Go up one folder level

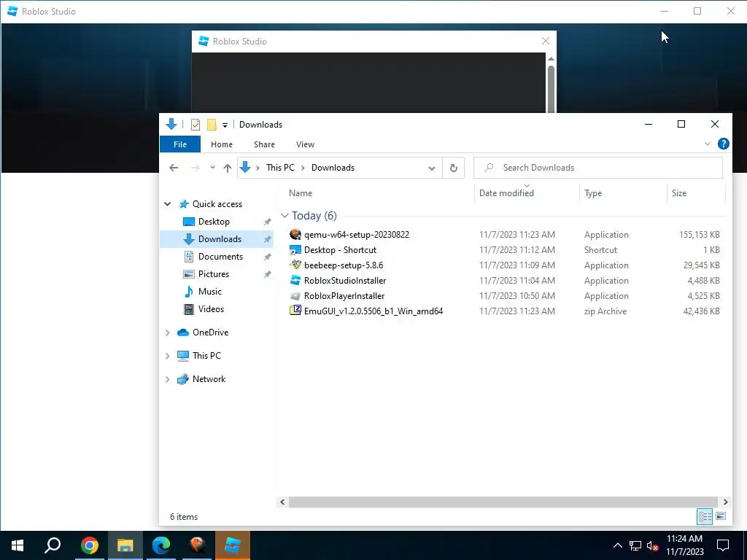point(228,168)
